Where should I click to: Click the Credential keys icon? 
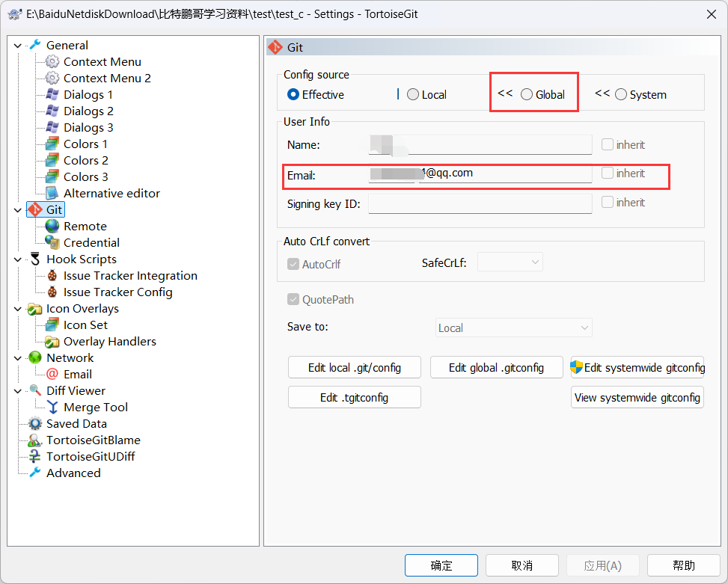pyautogui.click(x=52, y=242)
